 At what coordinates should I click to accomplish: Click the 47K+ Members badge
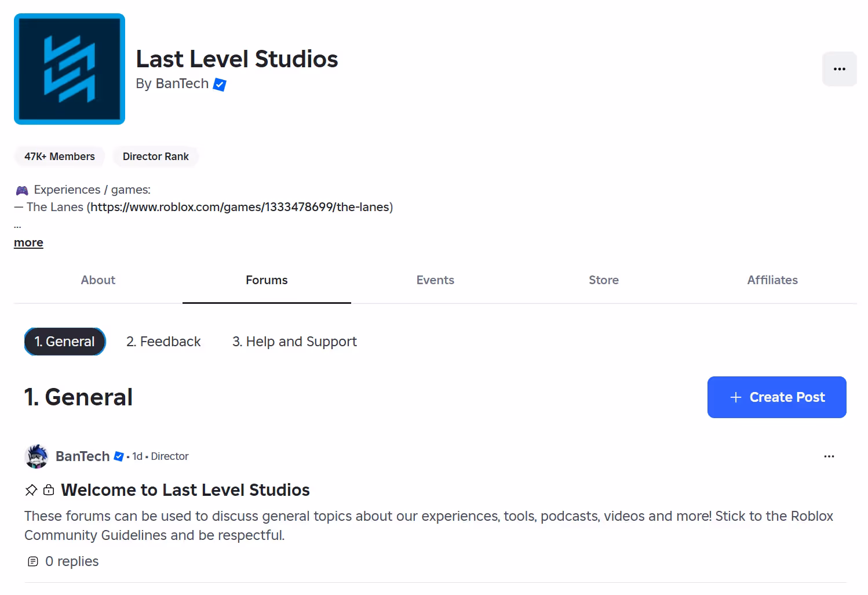click(59, 157)
